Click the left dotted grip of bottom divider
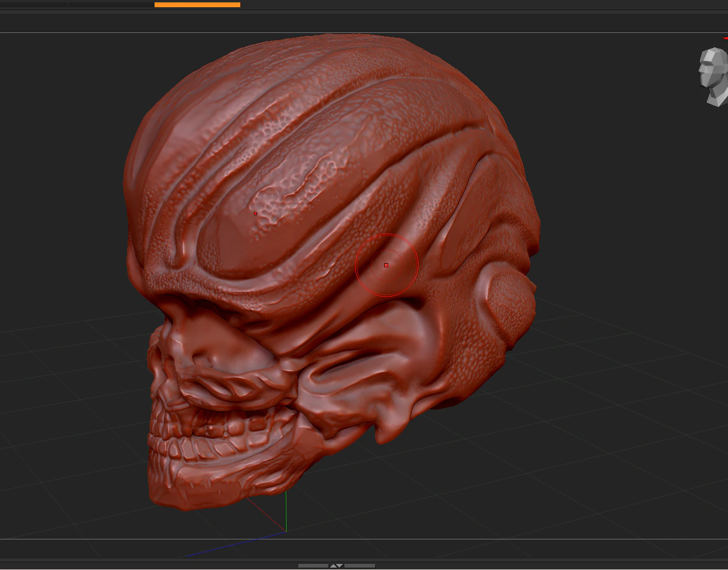 point(313,565)
